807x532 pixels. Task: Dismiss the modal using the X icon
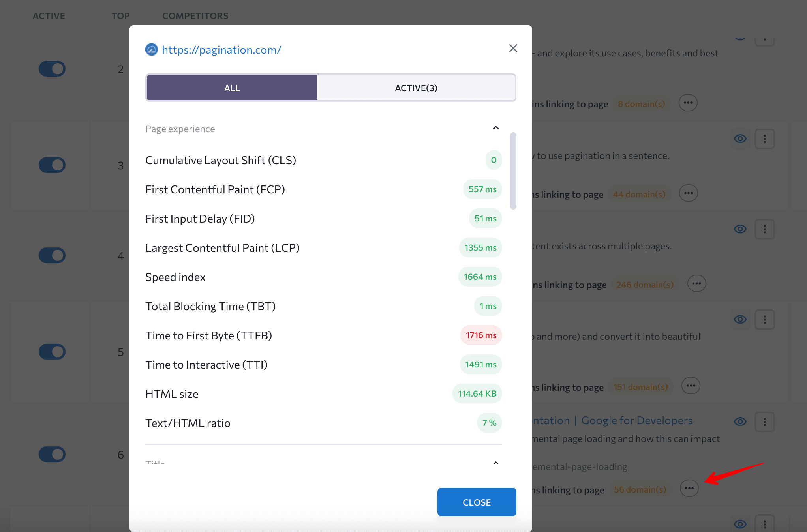(513, 48)
